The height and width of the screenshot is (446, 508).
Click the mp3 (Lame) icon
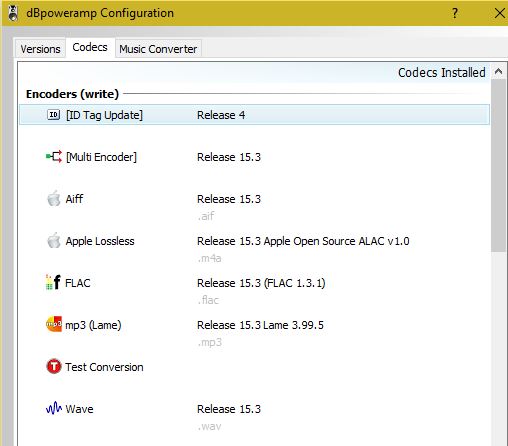54,324
